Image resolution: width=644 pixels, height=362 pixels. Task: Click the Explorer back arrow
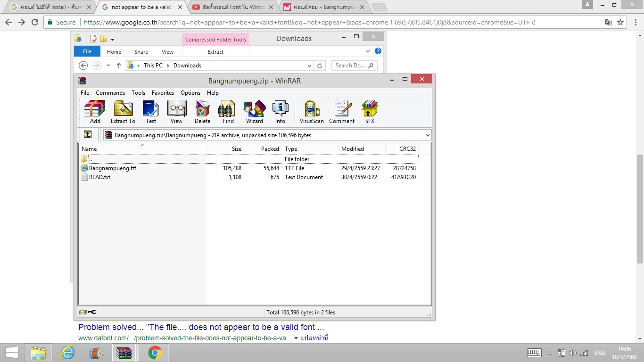point(83,66)
